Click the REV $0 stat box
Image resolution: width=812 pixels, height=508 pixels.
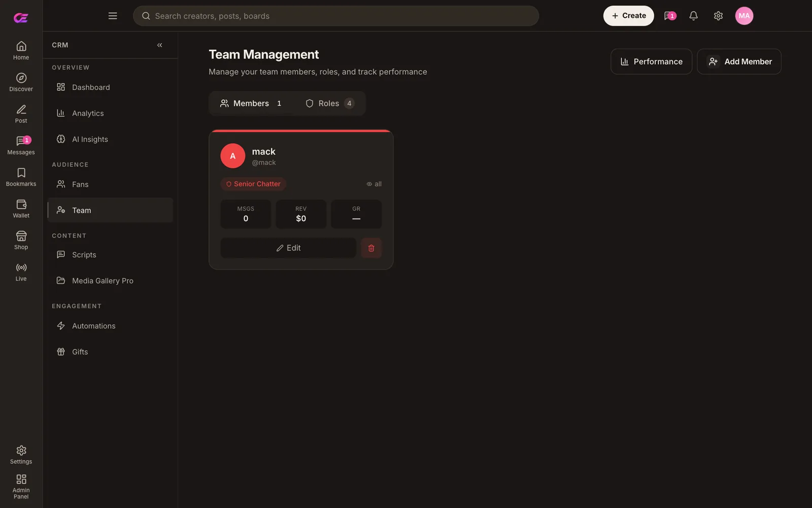click(x=301, y=214)
